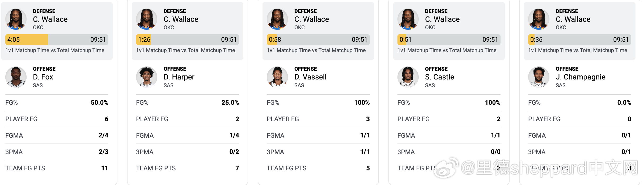
Task: Open D. Harper's player headshot
Action: click(x=147, y=77)
